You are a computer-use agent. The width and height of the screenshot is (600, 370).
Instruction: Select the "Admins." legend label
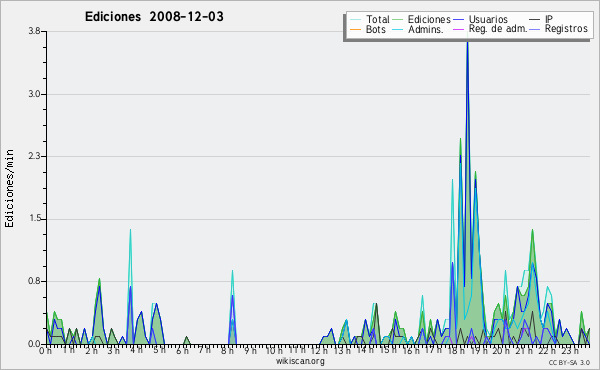click(x=426, y=29)
